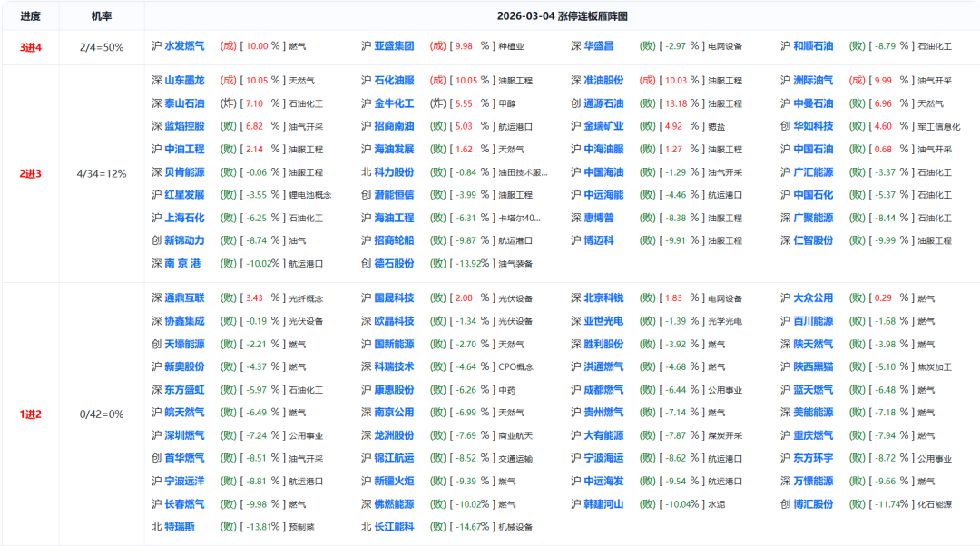Open the 新疆火炬 stock link
The image size is (980, 546).
tap(394, 481)
